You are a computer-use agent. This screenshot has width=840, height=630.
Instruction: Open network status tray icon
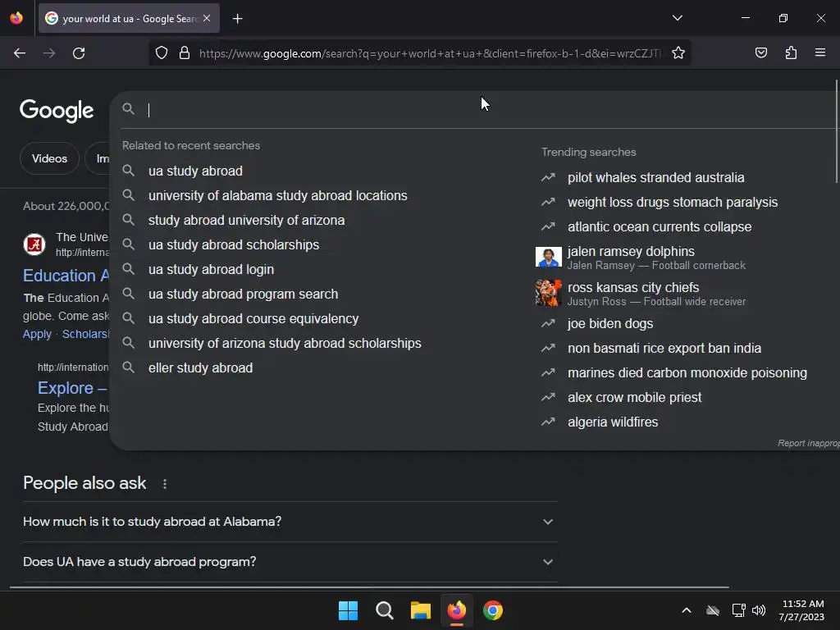739,610
